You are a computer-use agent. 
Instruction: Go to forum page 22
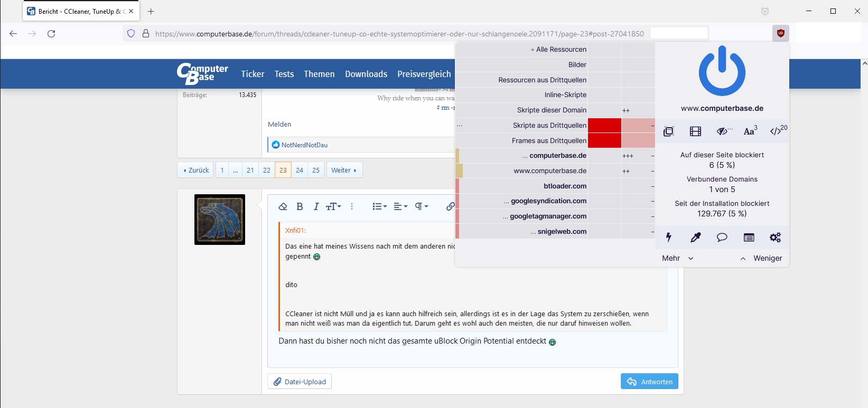pyautogui.click(x=267, y=170)
